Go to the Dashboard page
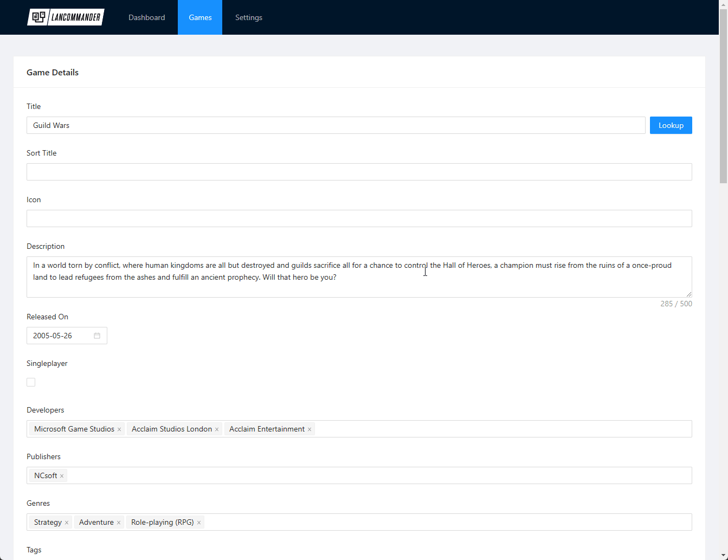The image size is (728, 560). pos(146,17)
